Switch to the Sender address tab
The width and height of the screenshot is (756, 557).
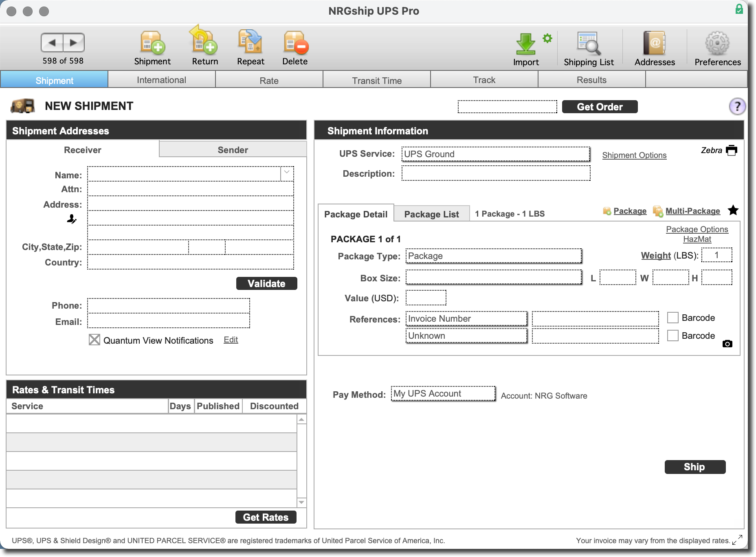(232, 149)
